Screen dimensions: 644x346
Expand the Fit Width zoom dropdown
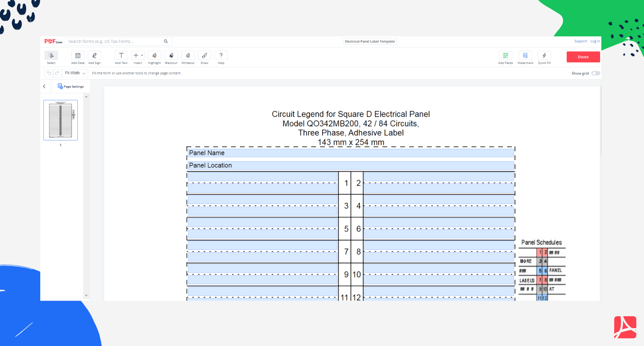(x=75, y=73)
